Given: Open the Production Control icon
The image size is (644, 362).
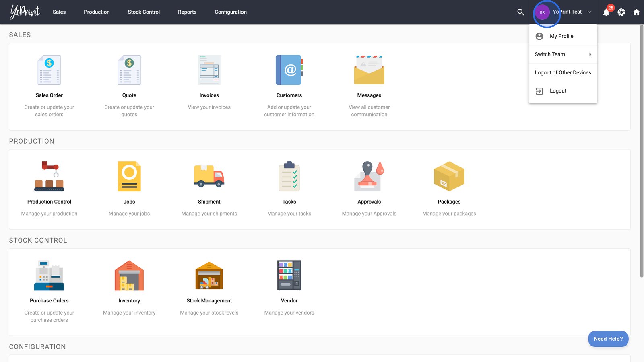Looking at the screenshot, I should (49, 176).
